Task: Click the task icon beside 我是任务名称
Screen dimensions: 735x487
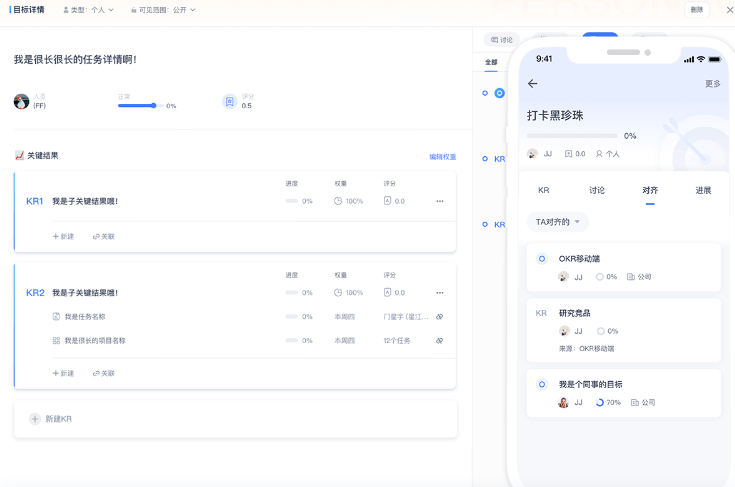Action: coord(56,316)
